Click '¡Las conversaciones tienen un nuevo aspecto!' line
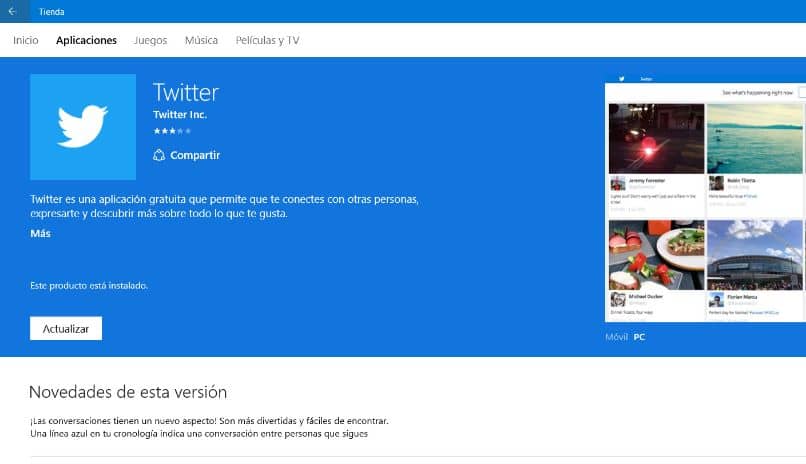Viewport: 806px width, 464px height. point(209,421)
